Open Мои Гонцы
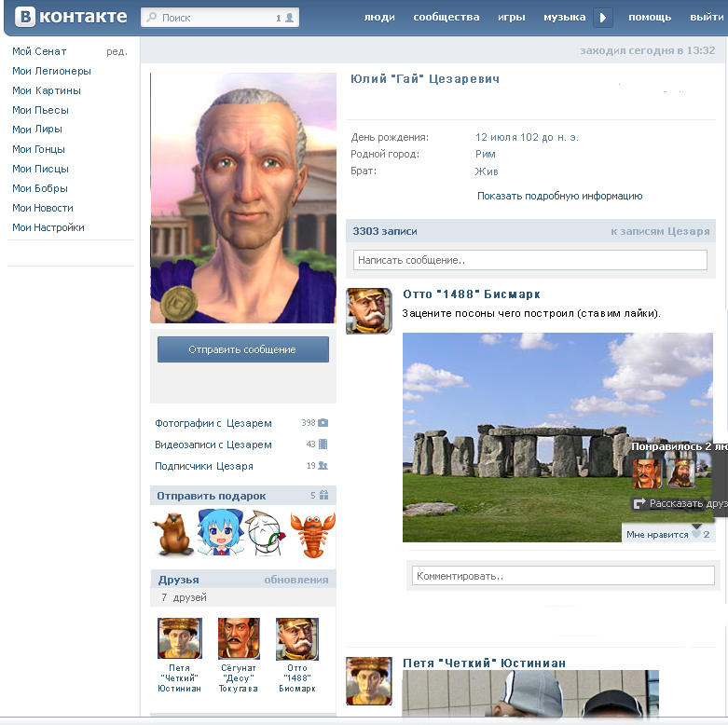This screenshot has height=725, width=728. [x=38, y=149]
